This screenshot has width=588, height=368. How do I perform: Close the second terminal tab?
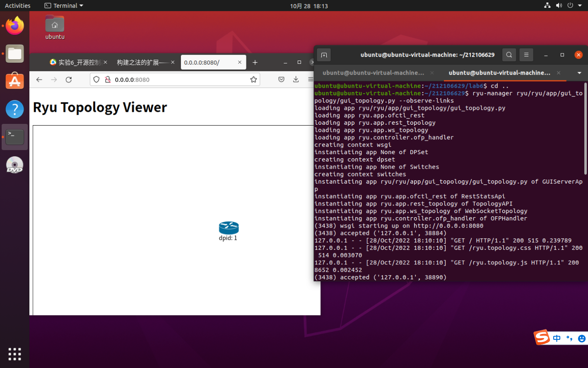coord(558,73)
